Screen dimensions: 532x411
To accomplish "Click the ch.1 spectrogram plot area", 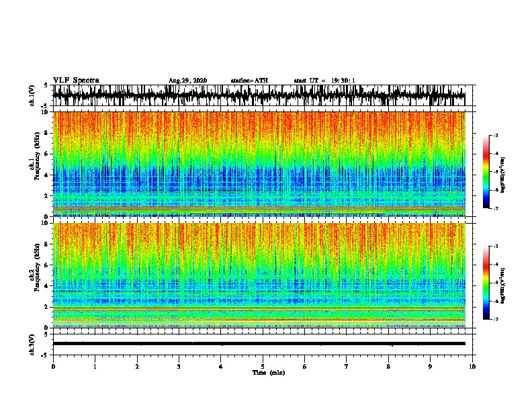I will point(259,164).
